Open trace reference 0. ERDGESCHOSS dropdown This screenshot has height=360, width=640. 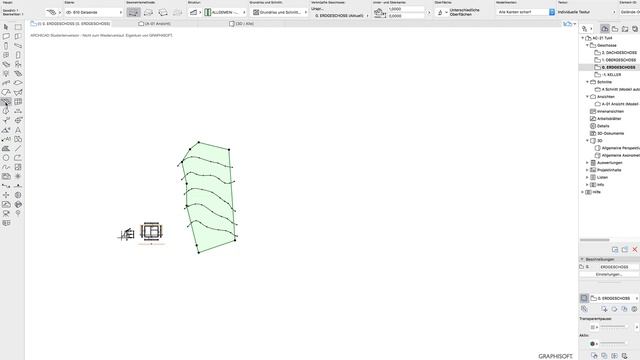[614, 298]
